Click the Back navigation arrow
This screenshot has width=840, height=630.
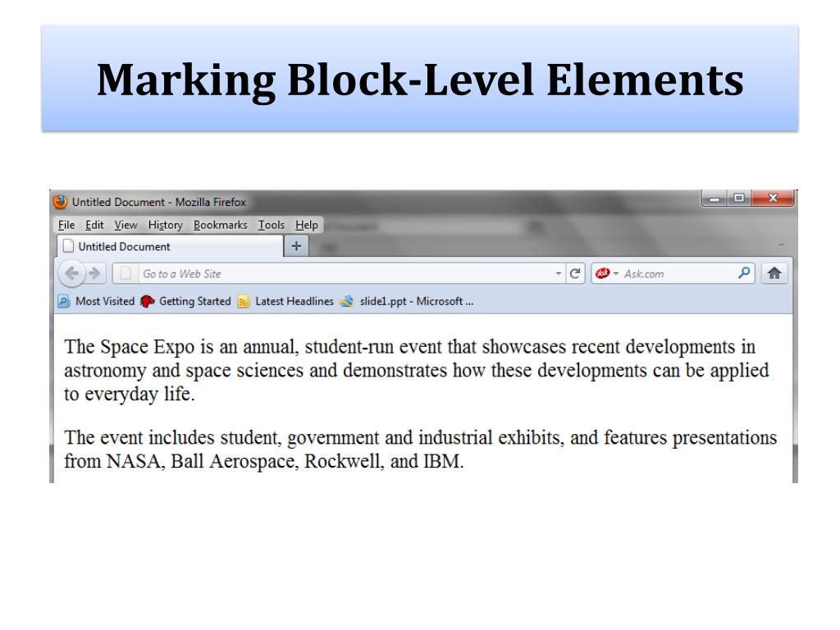pyautogui.click(x=71, y=274)
